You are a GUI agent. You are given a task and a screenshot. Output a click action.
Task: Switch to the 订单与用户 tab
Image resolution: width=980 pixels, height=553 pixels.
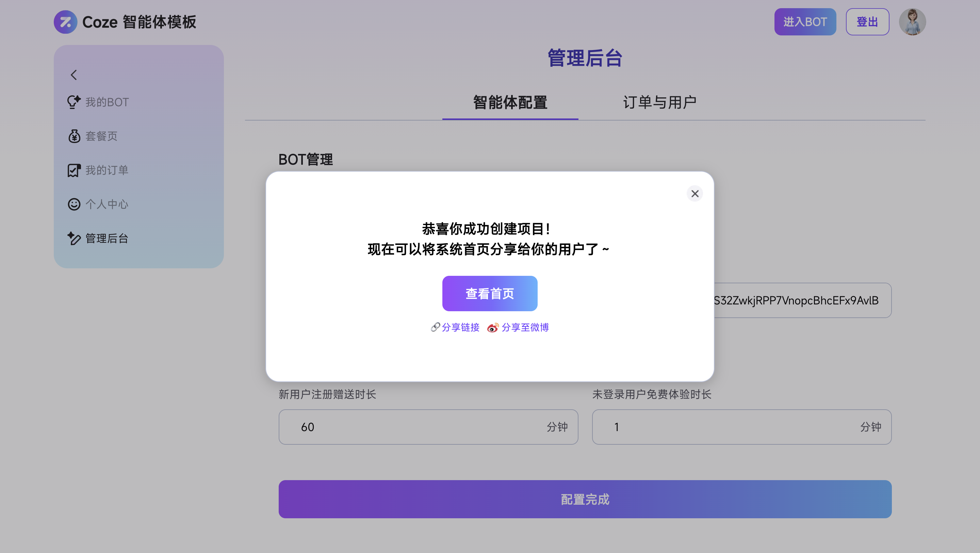[x=659, y=102]
